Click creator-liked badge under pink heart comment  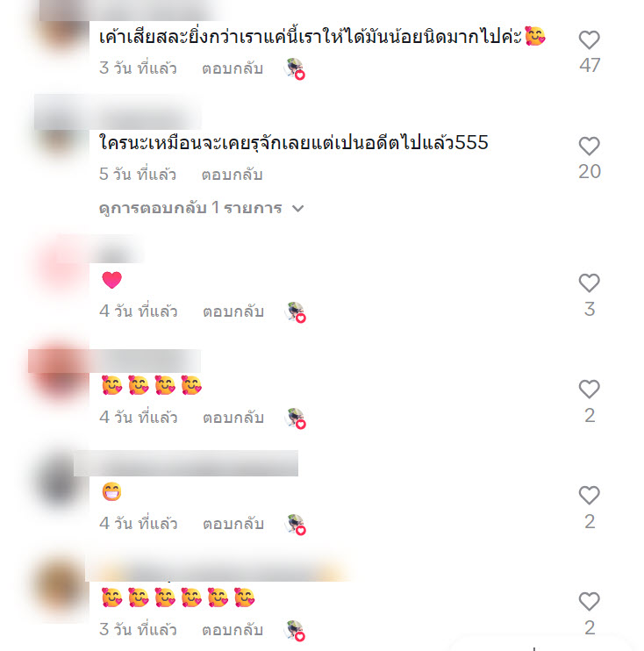pos(295,311)
